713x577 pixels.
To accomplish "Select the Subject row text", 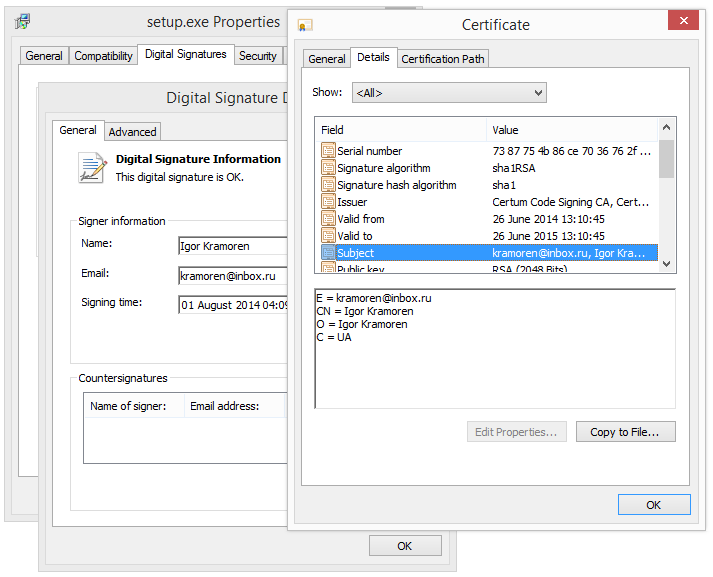I will [355, 253].
